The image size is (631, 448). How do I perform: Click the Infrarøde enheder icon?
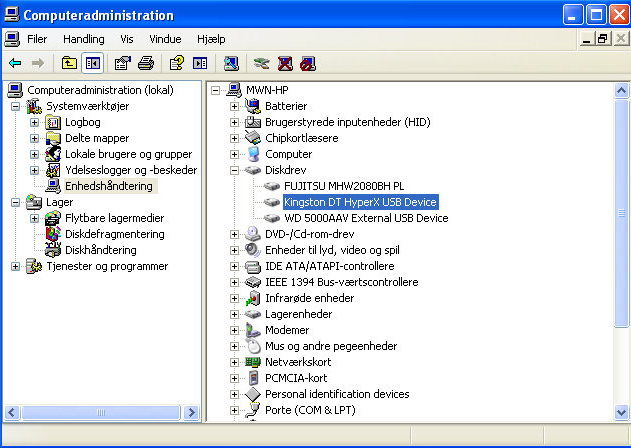coord(253,298)
